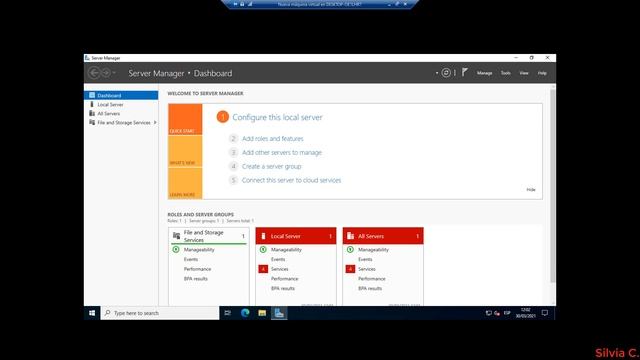Open the Windows Start menu
640x360 pixels.
tap(92, 313)
